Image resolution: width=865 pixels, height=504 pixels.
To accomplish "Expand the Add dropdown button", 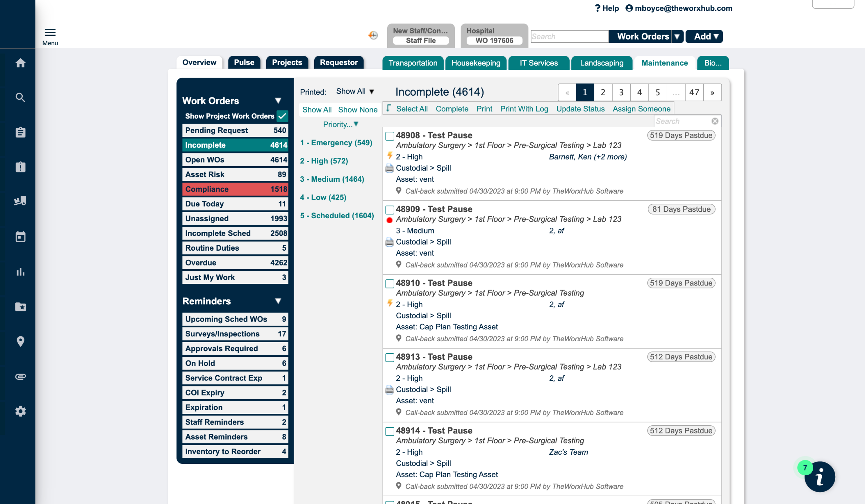I will 704,36.
